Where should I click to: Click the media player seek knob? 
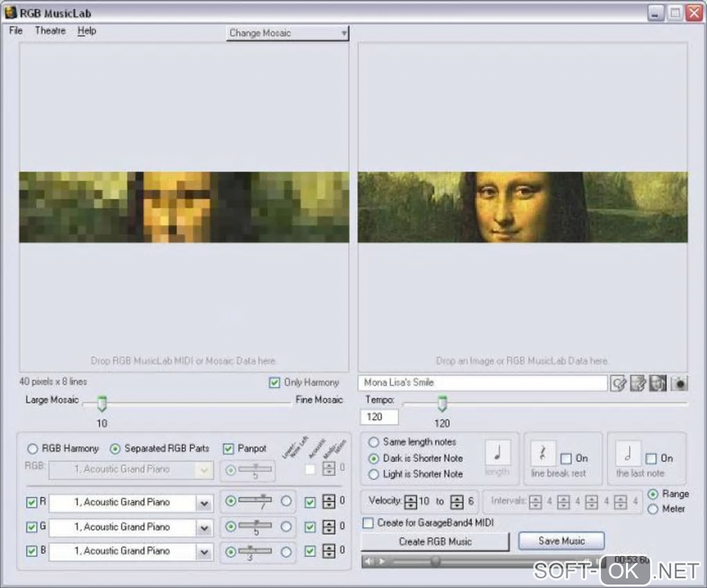coord(435,562)
